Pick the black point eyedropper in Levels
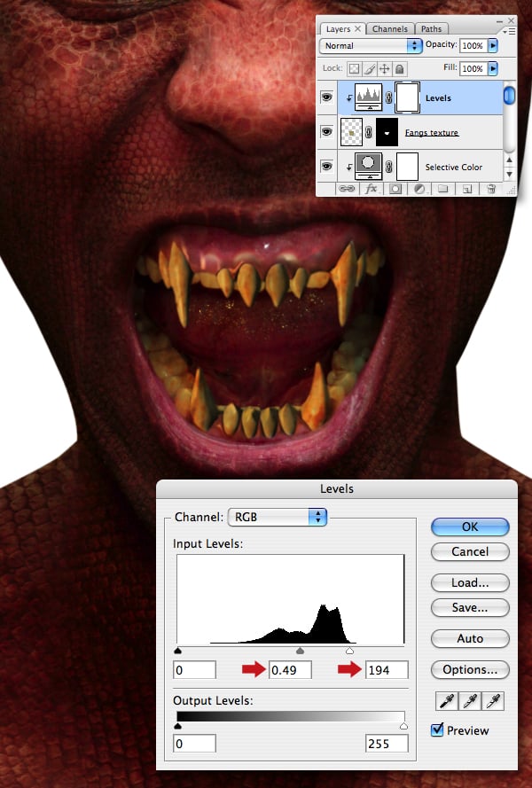532x788 pixels. [x=447, y=701]
